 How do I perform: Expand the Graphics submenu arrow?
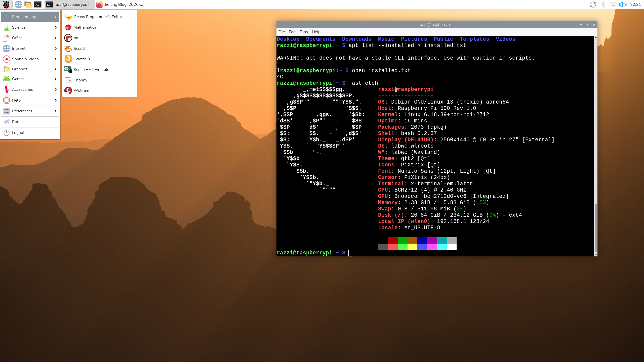point(56,69)
